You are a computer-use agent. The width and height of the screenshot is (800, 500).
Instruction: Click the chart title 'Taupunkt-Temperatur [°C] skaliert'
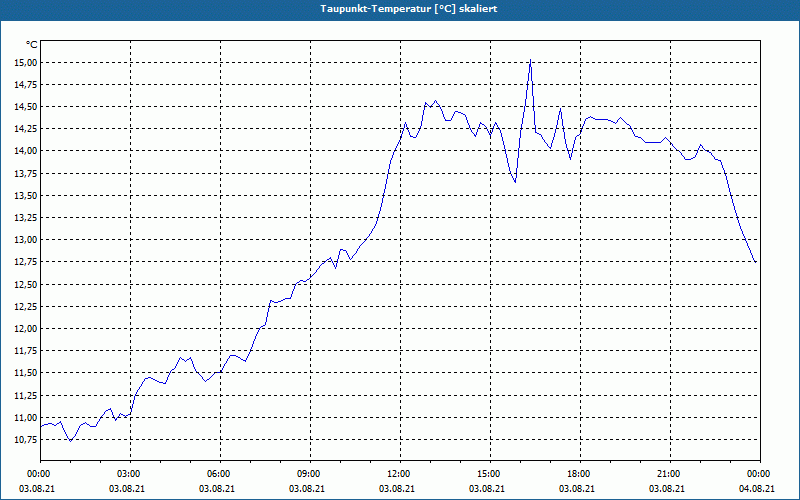409,9
